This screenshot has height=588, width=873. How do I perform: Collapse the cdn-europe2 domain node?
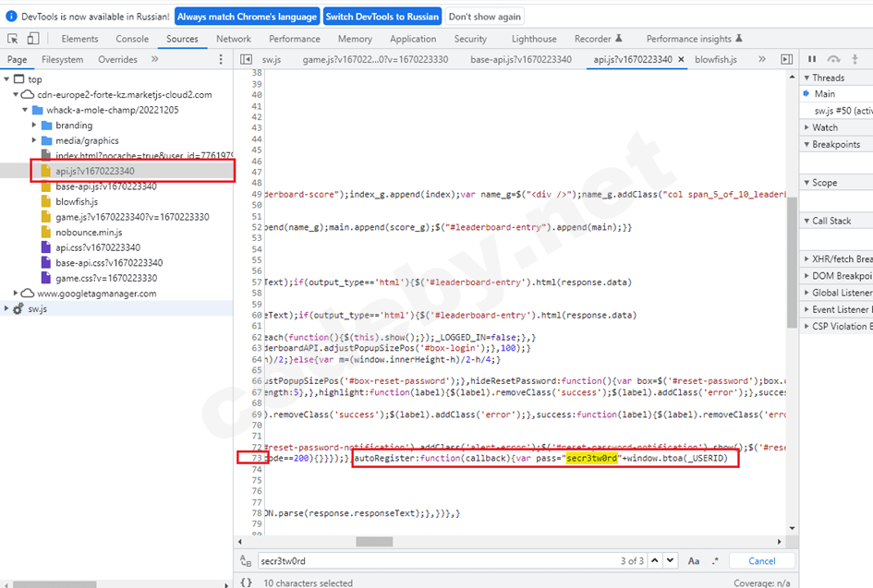16,94
